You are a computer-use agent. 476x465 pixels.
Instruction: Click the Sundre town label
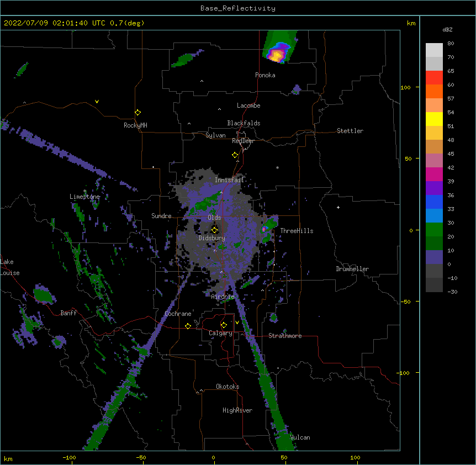(x=161, y=216)
